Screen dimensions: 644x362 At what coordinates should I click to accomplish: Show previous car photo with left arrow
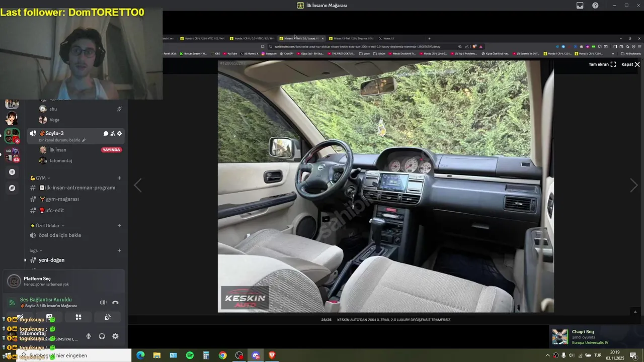point(138,186)
